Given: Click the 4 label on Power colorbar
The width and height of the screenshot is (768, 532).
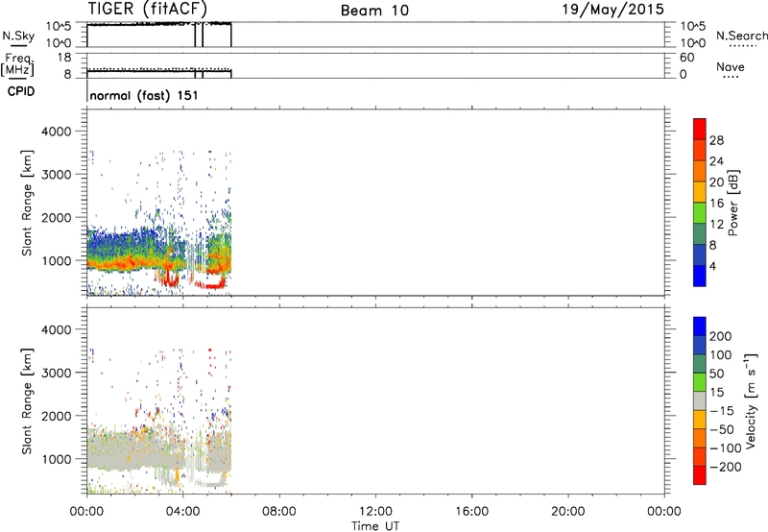Looking at the screenshot, I should pos(712,266).
